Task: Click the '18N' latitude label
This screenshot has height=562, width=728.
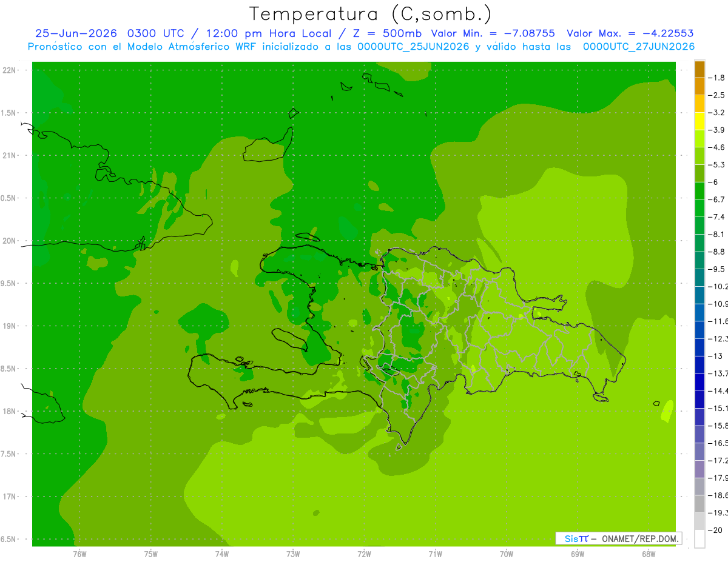Action: 10,411
